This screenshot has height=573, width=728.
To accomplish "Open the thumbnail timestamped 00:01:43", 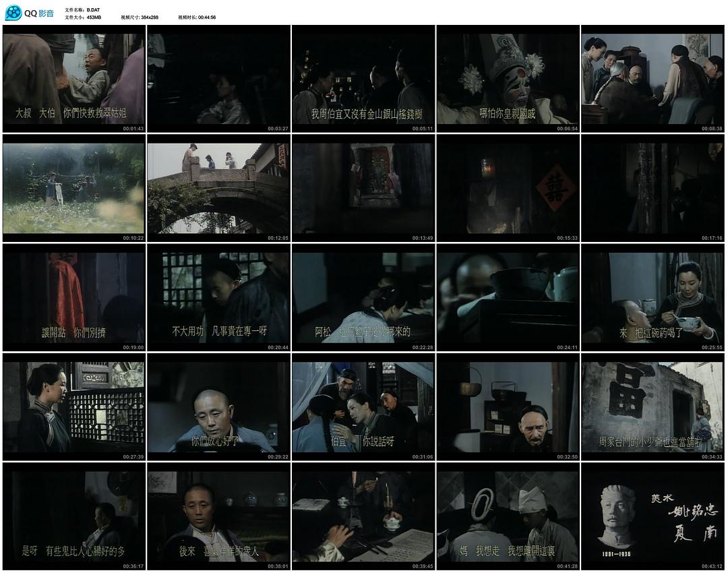I will (73, 79).
